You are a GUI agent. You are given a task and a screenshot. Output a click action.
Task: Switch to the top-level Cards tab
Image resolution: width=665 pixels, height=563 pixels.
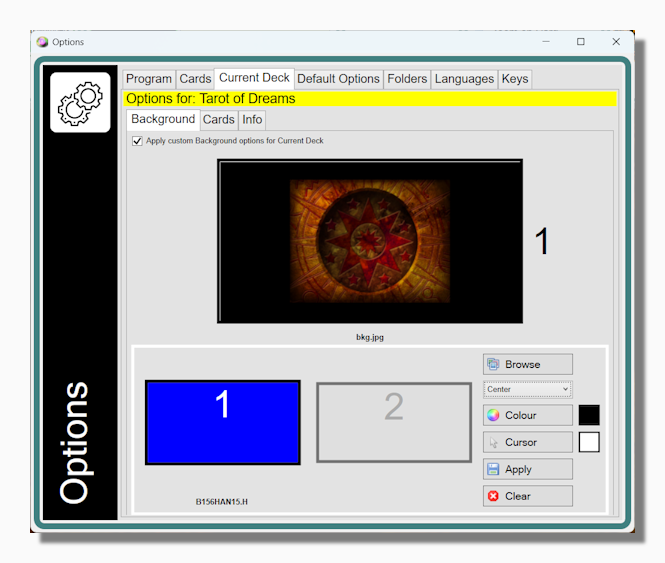pos(195,79)
